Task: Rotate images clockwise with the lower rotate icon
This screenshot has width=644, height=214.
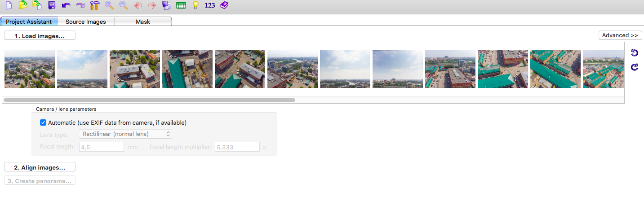Action: [635, 67]
